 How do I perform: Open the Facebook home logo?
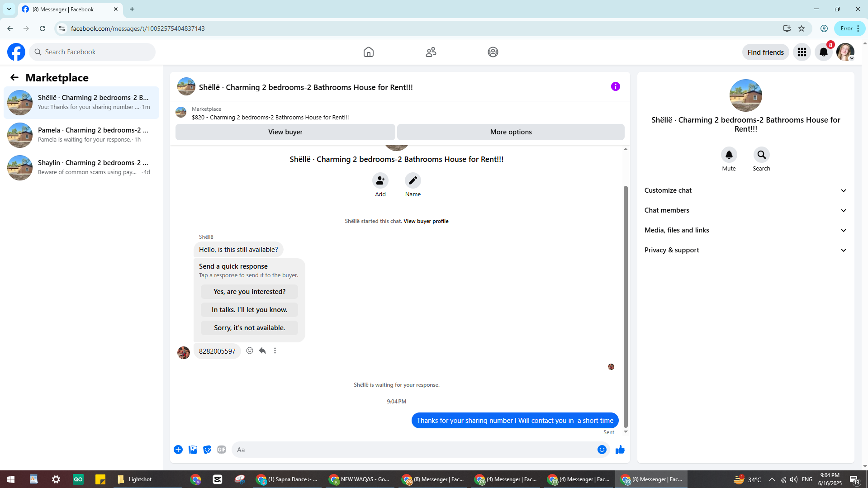point(16,52)
